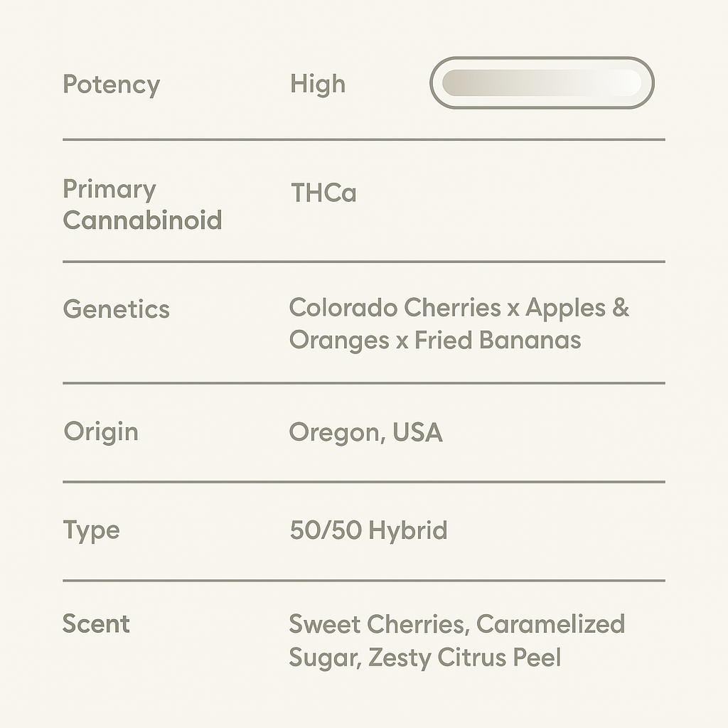Select the Scent row label
Screen dimensions: 728x728
[x=96, y=624]
